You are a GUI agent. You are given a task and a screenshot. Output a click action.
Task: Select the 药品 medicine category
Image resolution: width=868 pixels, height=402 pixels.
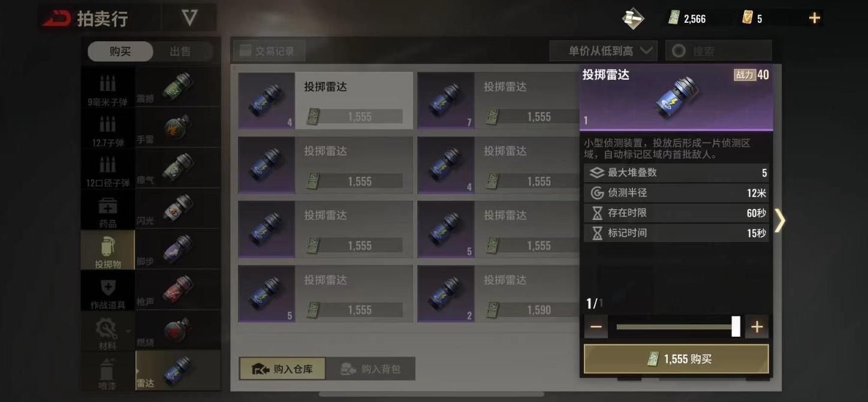[108, 210]
